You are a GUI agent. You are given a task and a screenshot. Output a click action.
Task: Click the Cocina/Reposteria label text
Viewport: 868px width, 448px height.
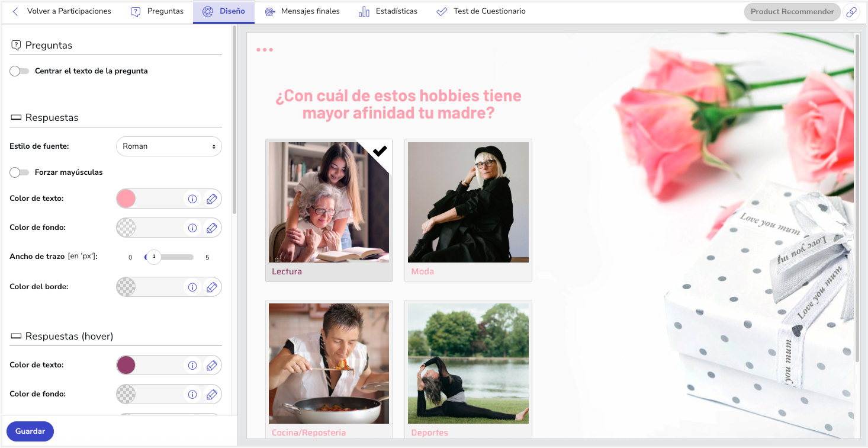tap(308, 433)
